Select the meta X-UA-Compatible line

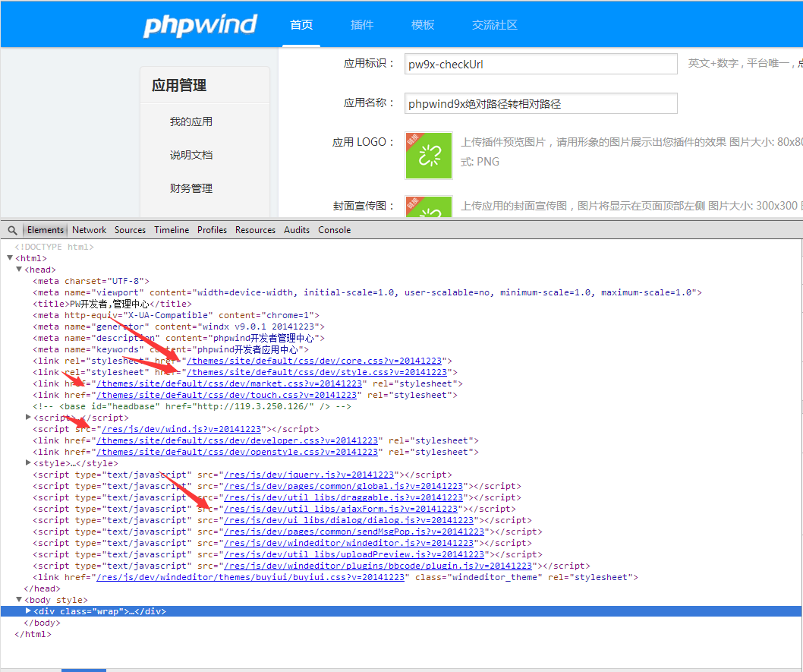pos(176,315)
